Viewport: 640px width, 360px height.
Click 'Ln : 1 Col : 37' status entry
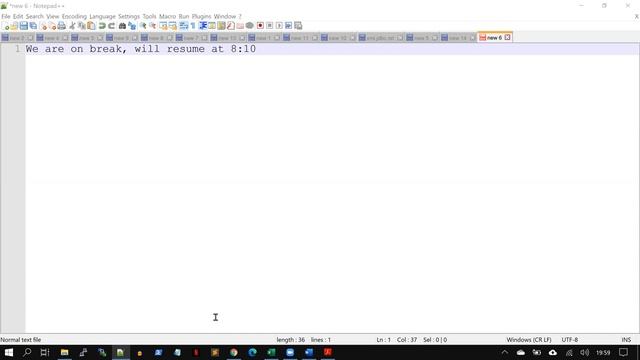click(397, 340)
